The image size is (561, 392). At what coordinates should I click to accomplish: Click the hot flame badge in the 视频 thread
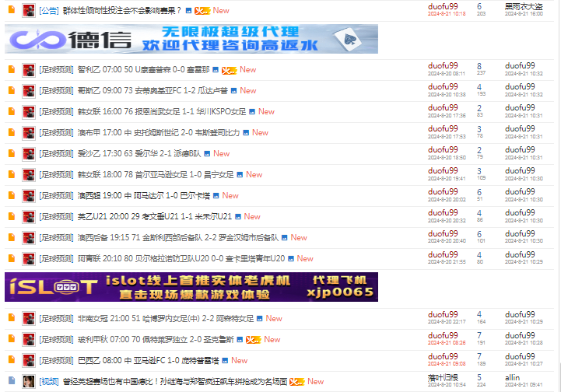pyautogui.click(x=297, y=382)
